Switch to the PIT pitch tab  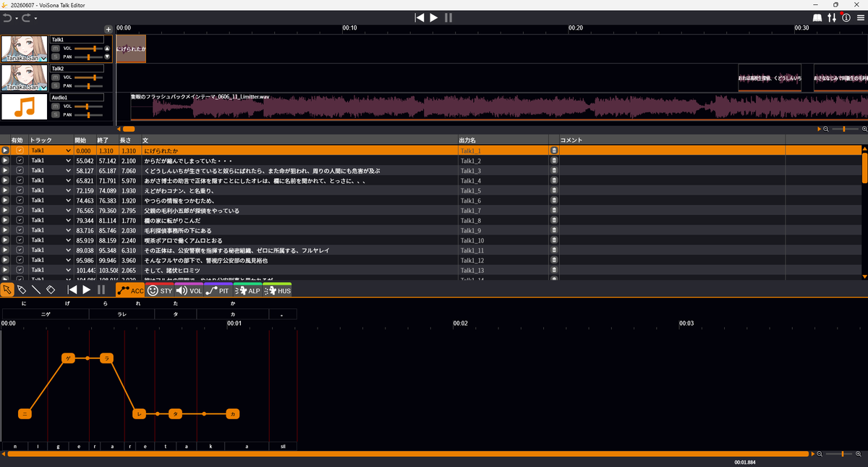click(218, 290)
